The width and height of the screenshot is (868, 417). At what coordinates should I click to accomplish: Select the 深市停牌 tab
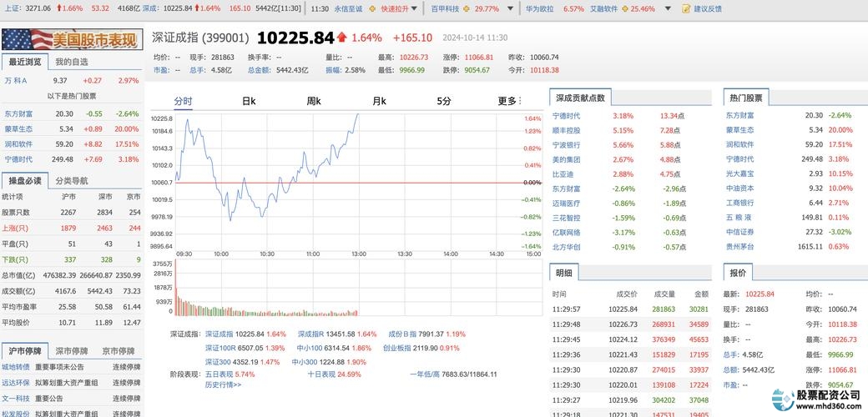pos(72,350)
